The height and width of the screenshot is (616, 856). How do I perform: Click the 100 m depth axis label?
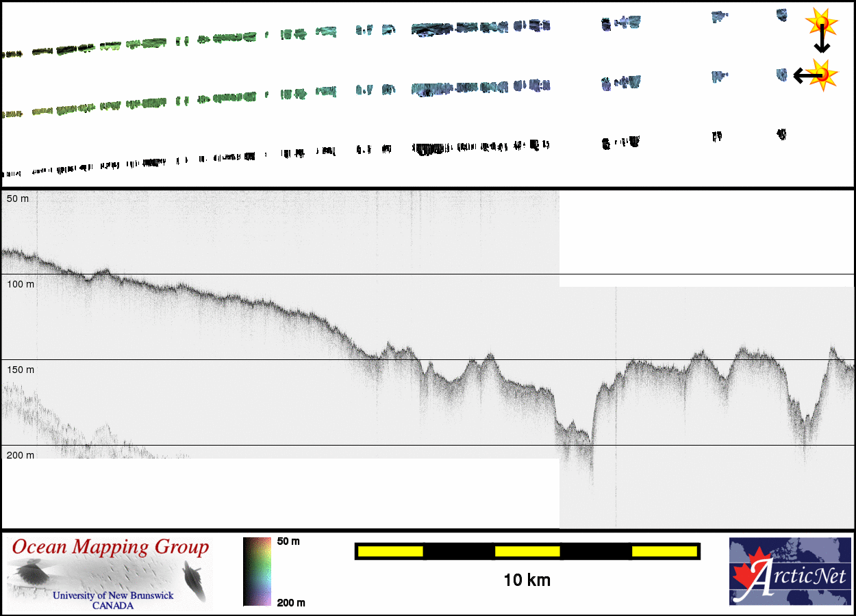click(20, 284)
